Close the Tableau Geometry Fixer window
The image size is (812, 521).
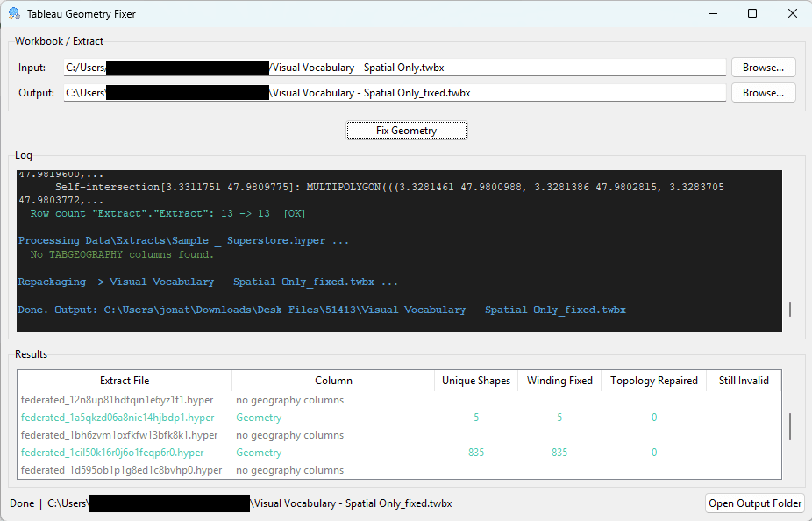(793, 13)
